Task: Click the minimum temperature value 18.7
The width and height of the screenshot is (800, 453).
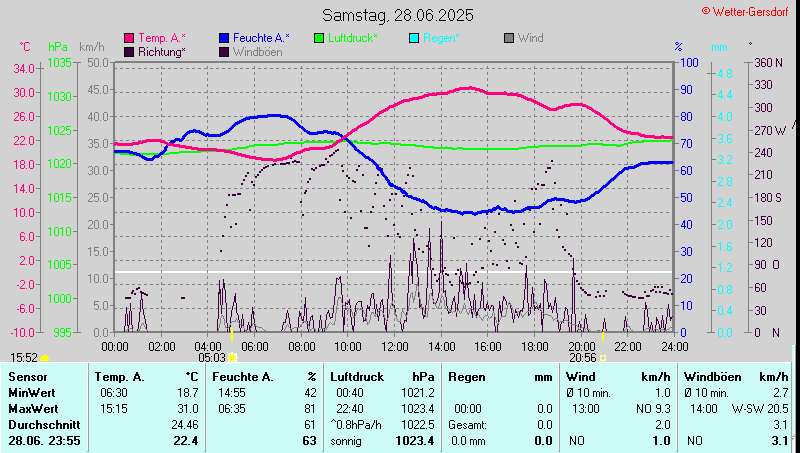Action: (x=188, y=393)
